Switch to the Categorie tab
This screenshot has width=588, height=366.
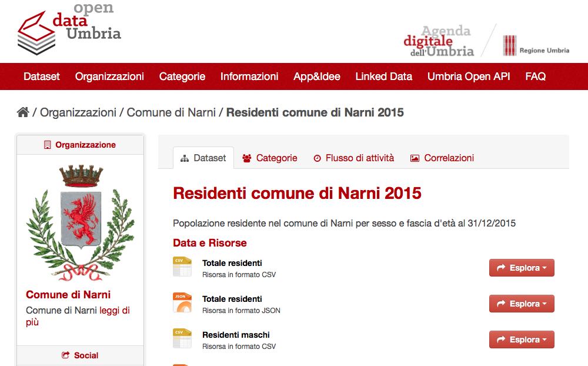[x=270, y=158]
